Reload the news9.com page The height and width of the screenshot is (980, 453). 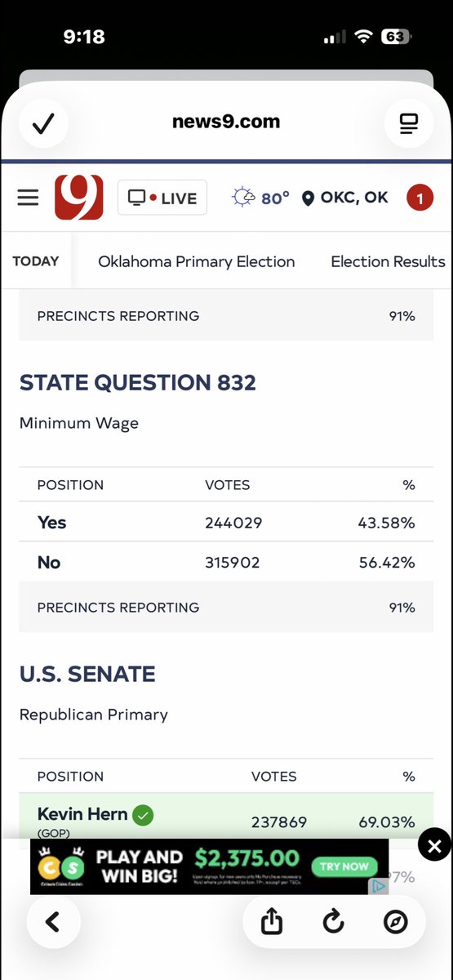point(333,922)
